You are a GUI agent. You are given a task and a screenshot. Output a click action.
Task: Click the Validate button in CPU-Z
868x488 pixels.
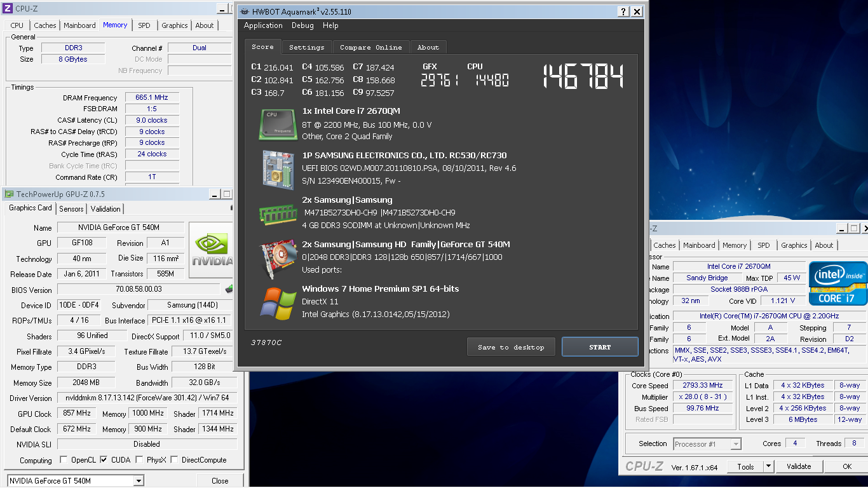click(x=799, y=466)
